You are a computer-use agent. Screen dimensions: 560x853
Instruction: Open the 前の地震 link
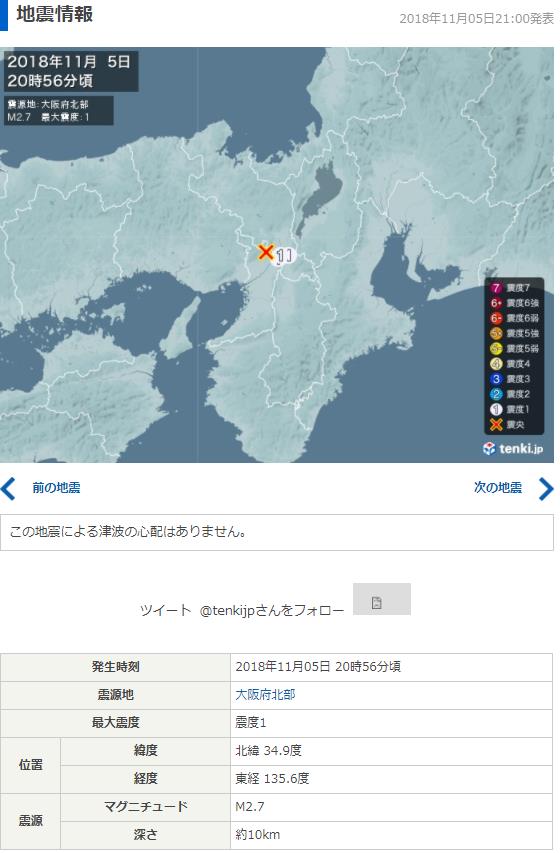56,487
